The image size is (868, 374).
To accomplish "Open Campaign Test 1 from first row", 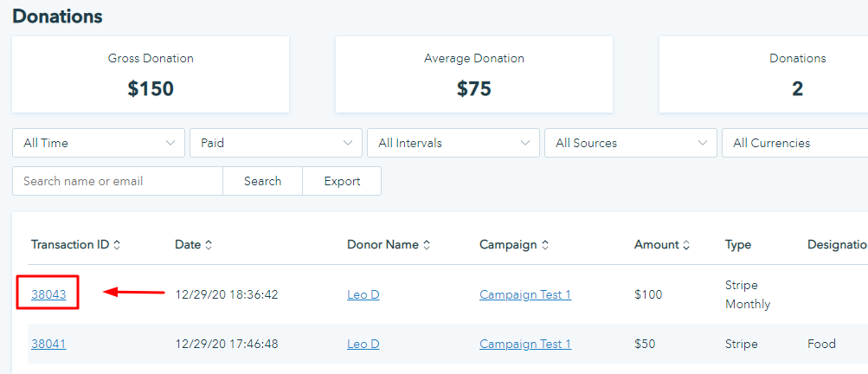I will click(x=525, y=294).
